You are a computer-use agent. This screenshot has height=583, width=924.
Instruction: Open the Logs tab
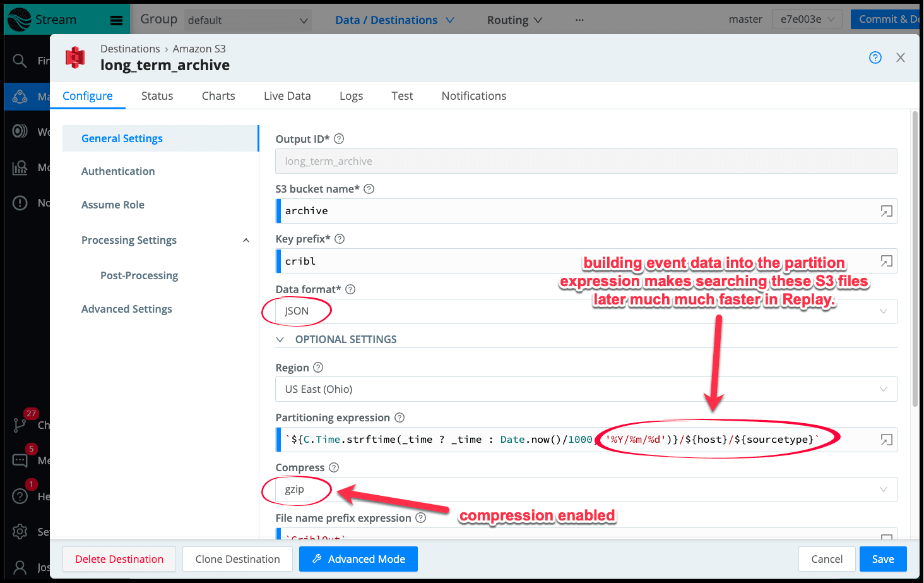click(351, 96)
